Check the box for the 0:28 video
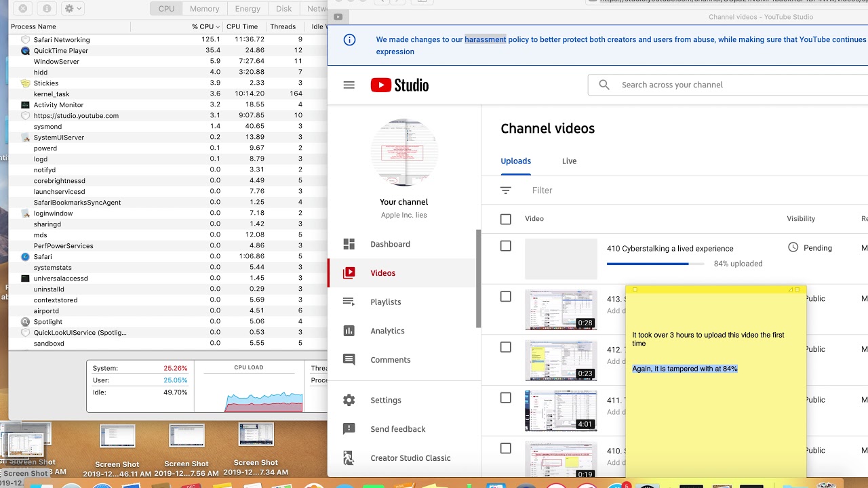Viewport: 868px width, 488px height. tap(506, 296)
